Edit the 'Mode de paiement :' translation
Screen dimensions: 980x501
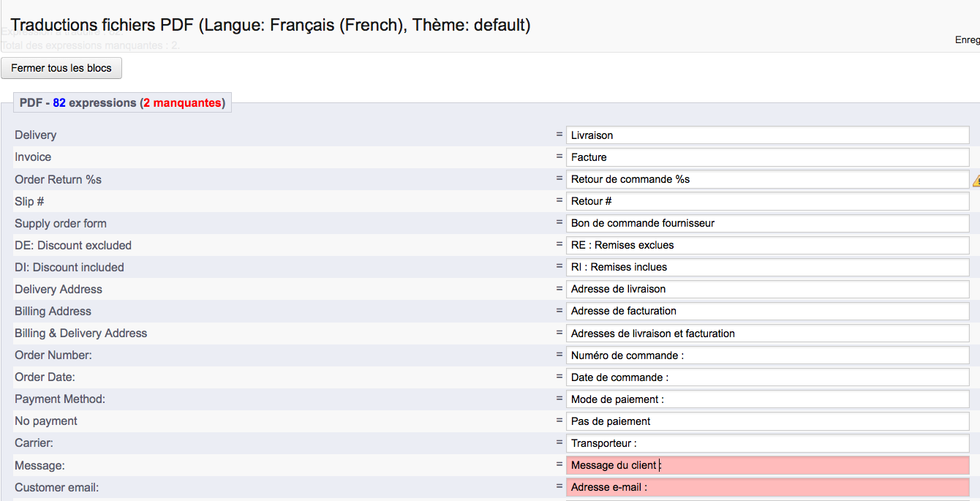click(x=767, y=399)
